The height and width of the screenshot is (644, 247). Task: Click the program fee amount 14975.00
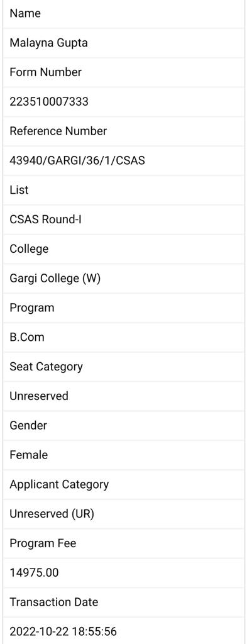(x=34, y=572)
